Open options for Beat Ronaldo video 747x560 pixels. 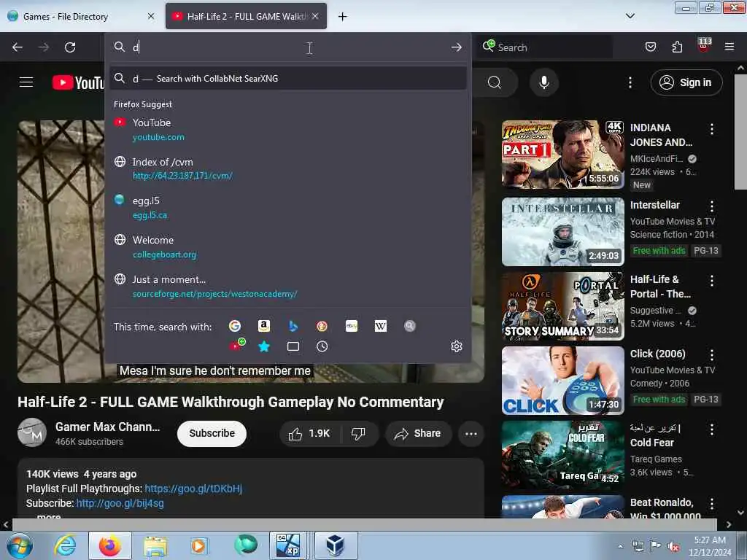[x=712, y=503]
